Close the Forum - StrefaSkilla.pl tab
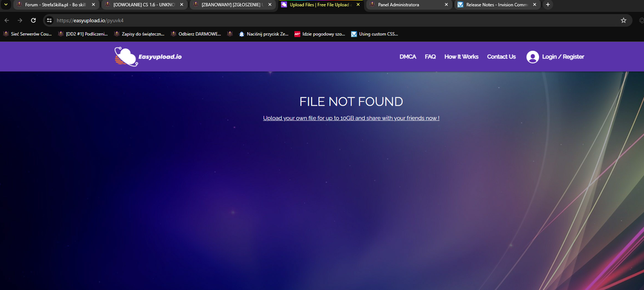 pos(93,5)
